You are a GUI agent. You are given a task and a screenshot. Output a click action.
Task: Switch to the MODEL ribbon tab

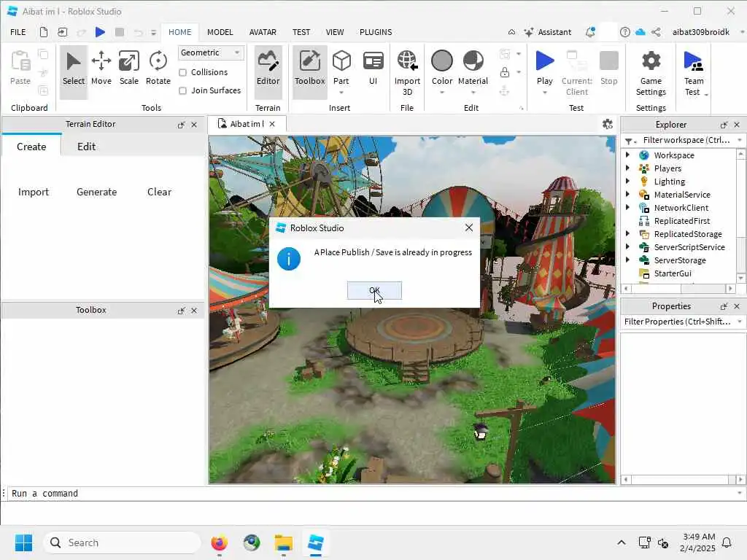[x=220, y=32]
